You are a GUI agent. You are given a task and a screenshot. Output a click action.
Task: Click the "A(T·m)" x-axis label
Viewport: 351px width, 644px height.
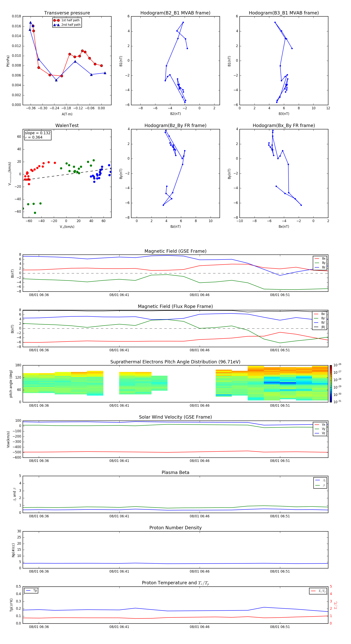tap(67, 114)
